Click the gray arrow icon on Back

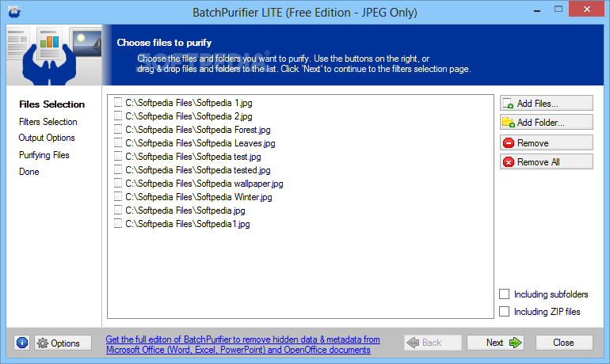click(413, 343)
